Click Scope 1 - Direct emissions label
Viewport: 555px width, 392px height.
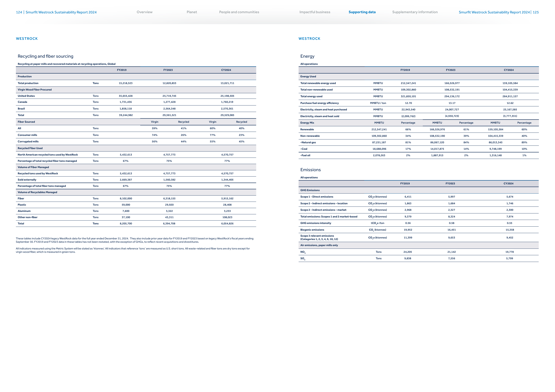pyautogui.click(x=317, y=197)
